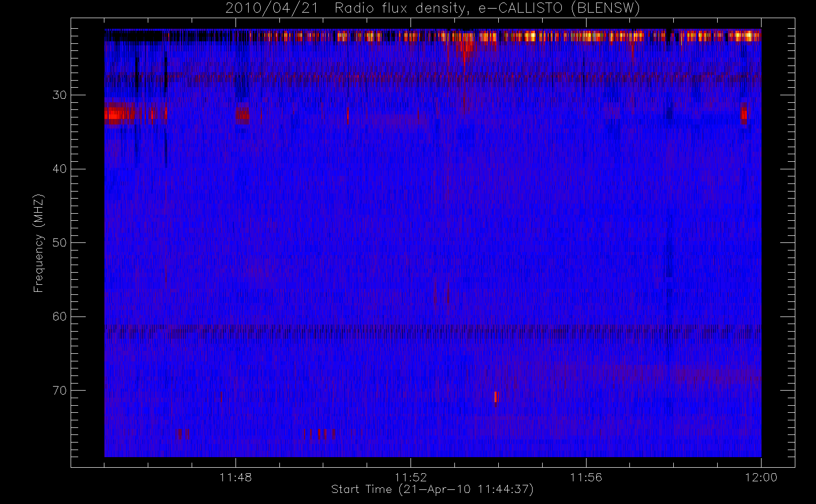Click the 11:52 time tick label

click(411, 477)
